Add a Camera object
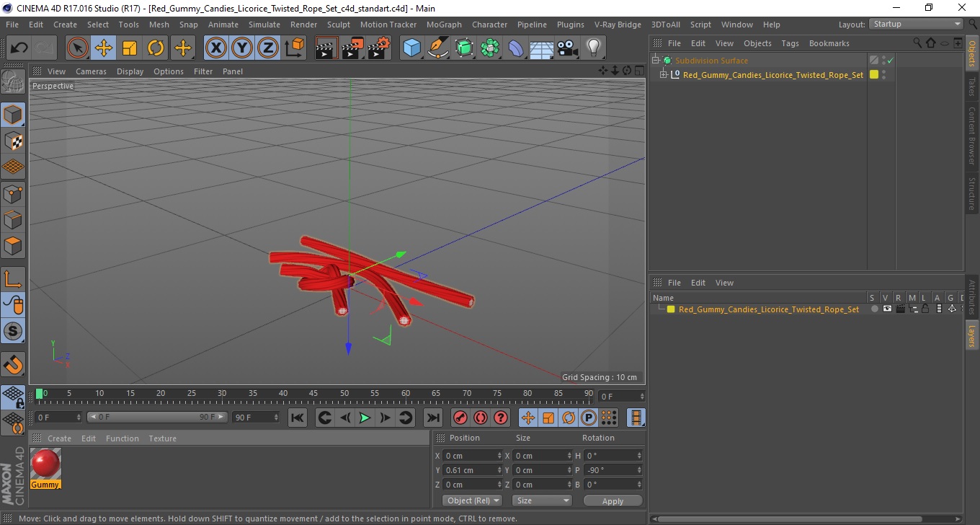This screenshot has height=525, width=980. pyautogui.click(x=567, y=48)
